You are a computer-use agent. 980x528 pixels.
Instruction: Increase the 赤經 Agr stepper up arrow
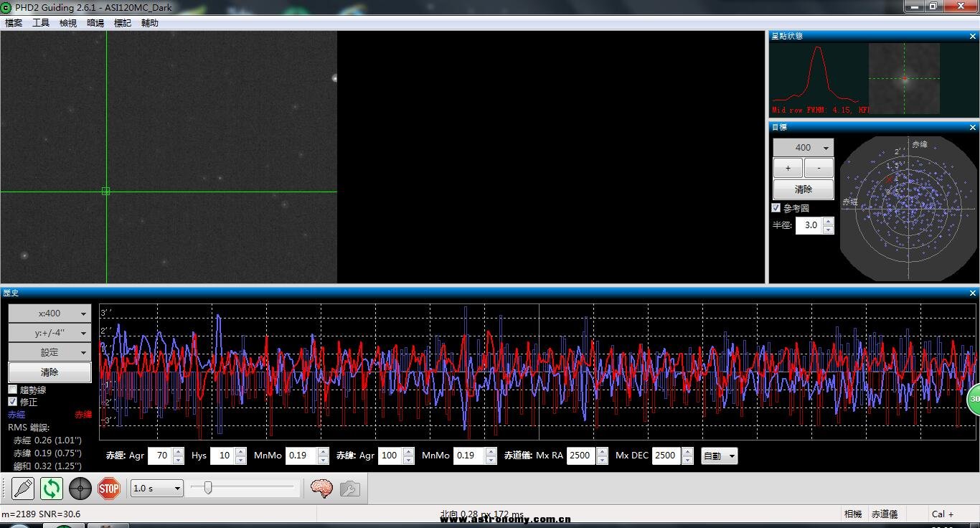(x=179, y=452)
